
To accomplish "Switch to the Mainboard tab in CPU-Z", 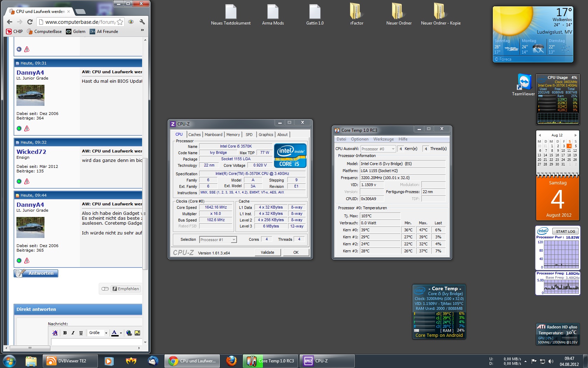I will point(213,135).
